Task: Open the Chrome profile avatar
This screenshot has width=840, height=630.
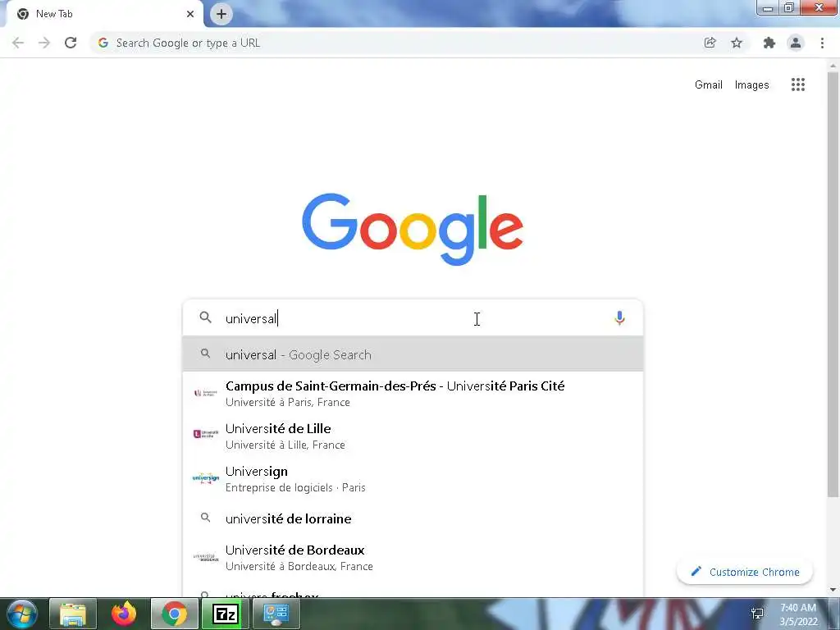Action: coord(796,43)
